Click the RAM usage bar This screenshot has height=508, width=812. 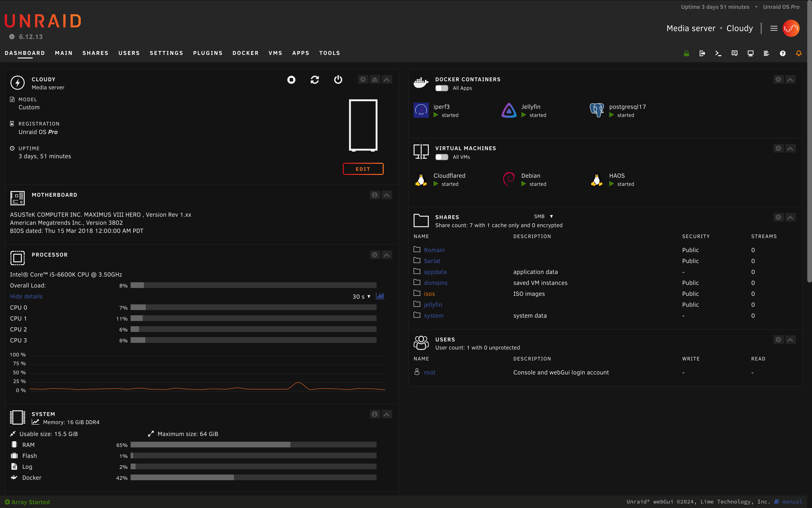coord(253,445)
